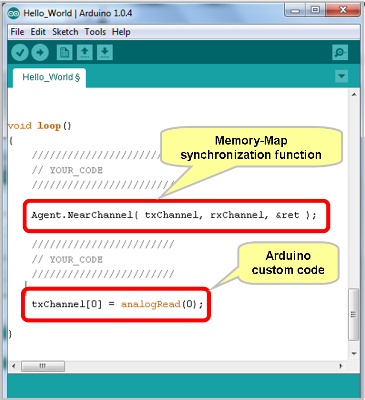Maximize the Arduino window

315,10
